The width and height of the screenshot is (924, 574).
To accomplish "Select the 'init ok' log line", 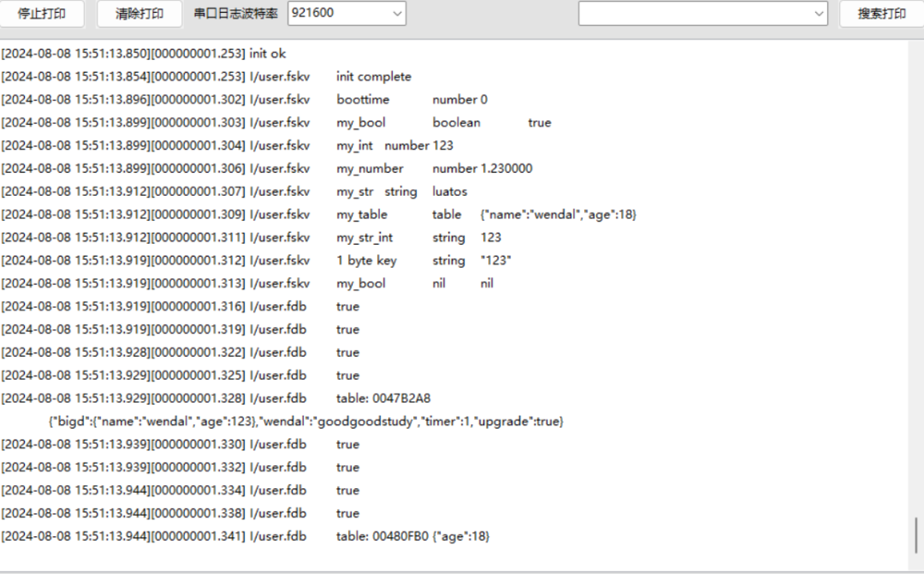I will click(x=143, y=54).
